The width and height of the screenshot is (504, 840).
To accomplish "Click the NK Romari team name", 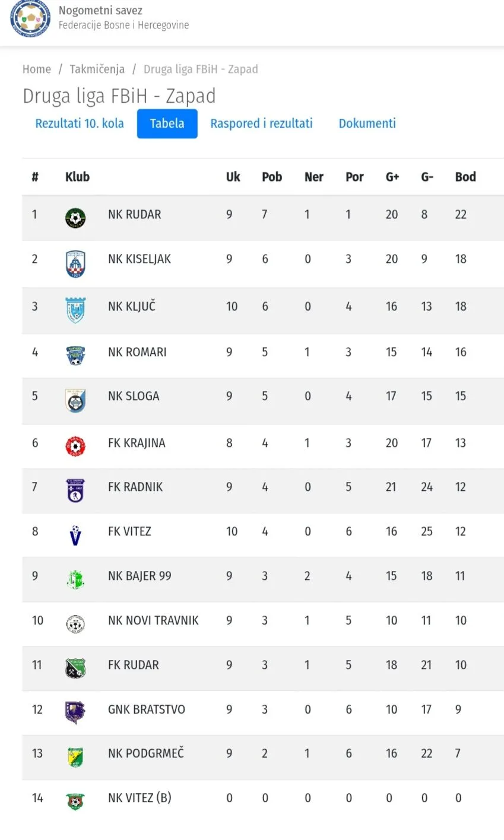I will click(137, 352).
